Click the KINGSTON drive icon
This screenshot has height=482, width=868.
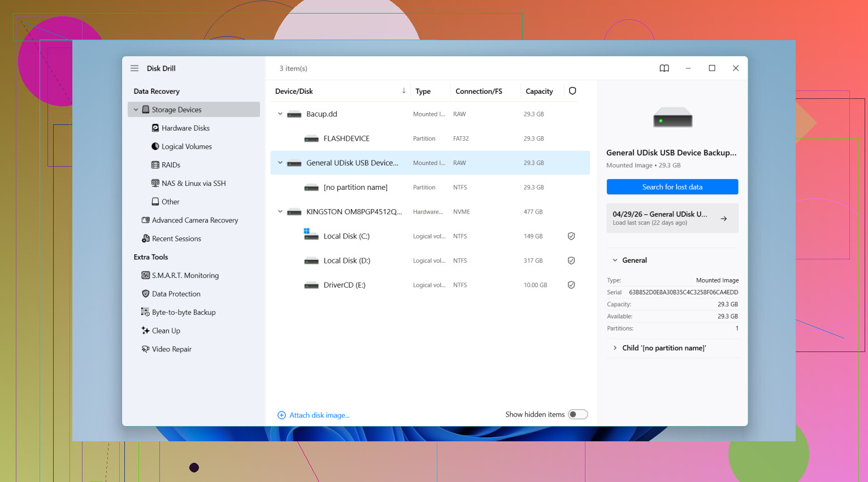(294, 212)
